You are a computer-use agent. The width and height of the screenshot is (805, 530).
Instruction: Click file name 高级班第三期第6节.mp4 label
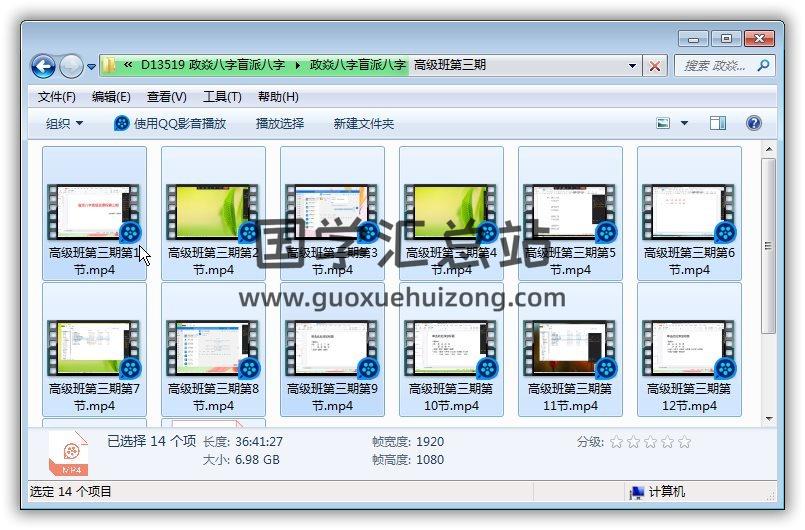pos(689,261)
